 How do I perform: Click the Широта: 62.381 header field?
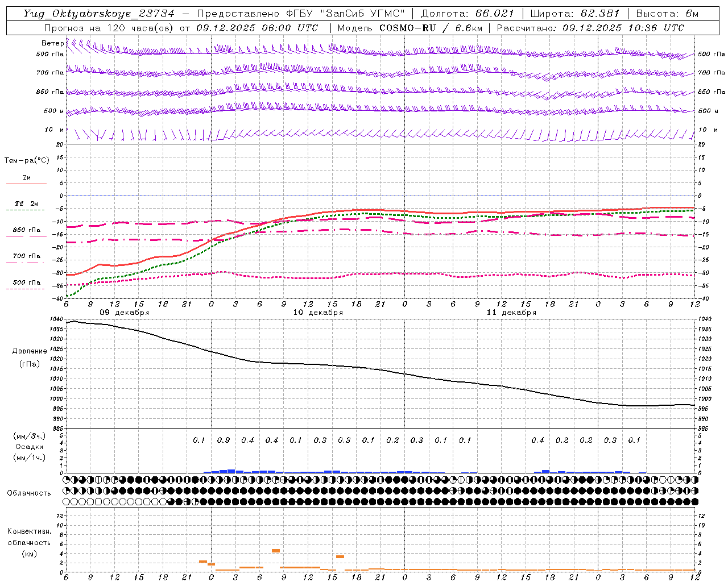click(x=575, y=14)
